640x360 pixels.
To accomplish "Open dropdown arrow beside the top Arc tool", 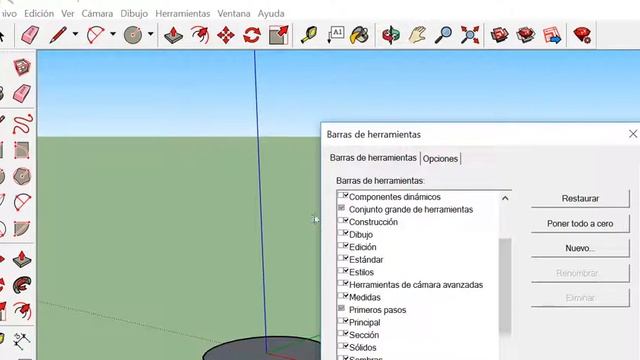I will pos(113,34).
